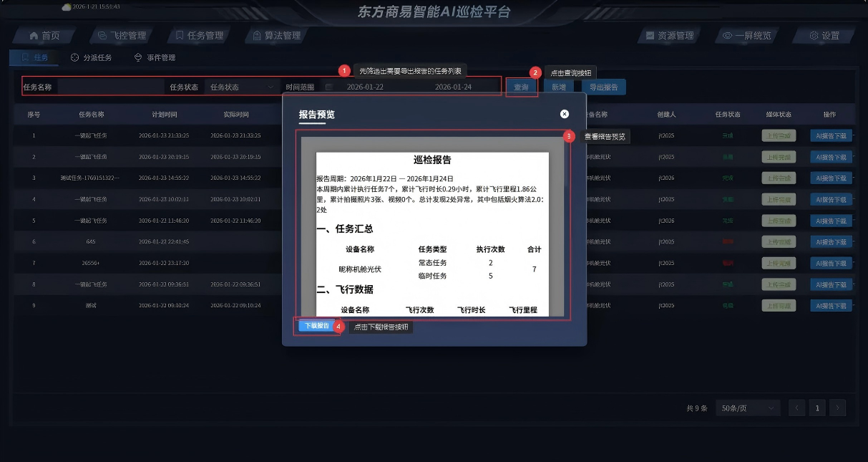
Task: Click the 分派任务 tab icon
Action: [75, 57]
